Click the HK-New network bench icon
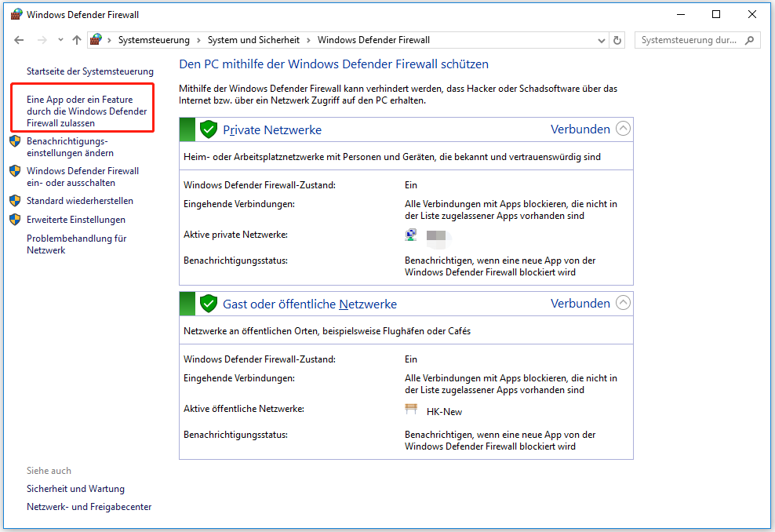 click(x=411, y=409)
